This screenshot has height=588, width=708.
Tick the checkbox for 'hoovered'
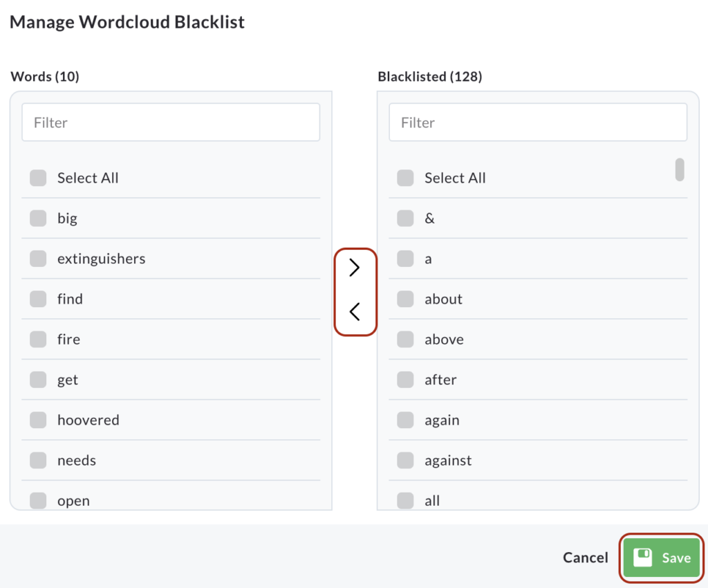[38, 420]
